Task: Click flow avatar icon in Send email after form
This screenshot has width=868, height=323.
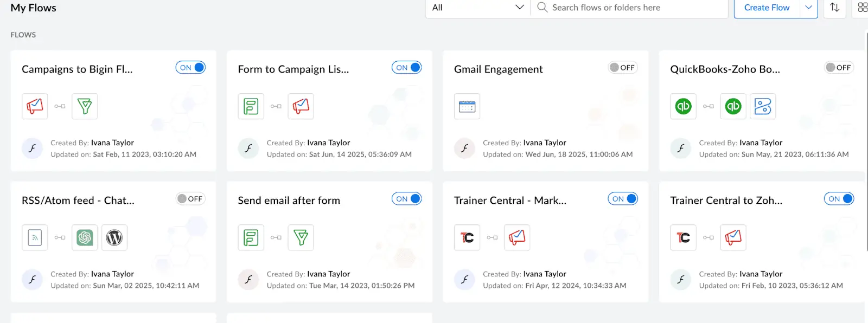Action: pyautogui.click(x=248, y=280)
